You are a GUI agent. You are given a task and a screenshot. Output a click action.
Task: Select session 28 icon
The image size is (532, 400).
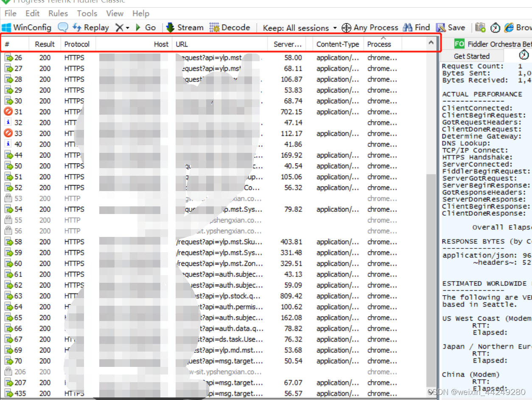click(x=8, y=79)
